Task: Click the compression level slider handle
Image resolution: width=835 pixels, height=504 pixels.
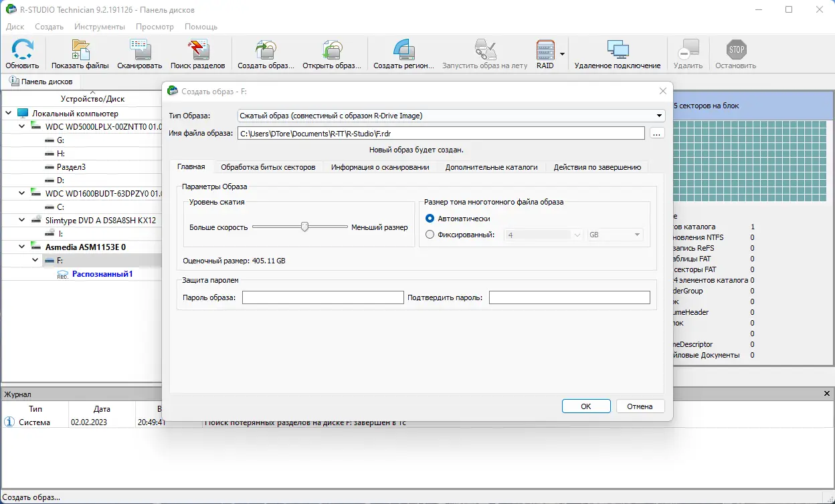Action: click(x=304, y=227)
